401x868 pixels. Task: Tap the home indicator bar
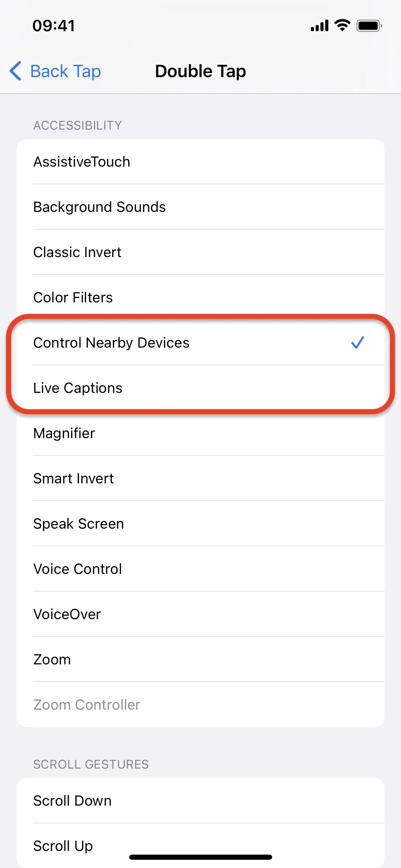click(x=200, y=857)
